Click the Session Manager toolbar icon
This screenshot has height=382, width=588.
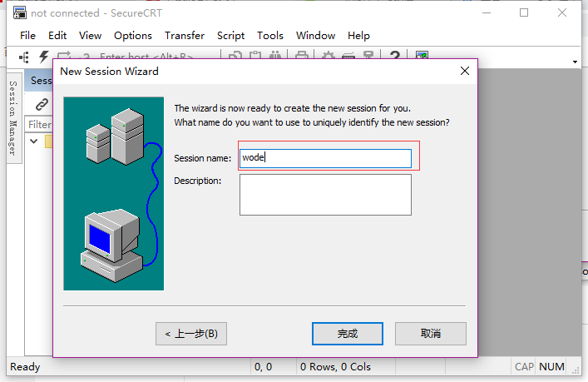(24, 57)
